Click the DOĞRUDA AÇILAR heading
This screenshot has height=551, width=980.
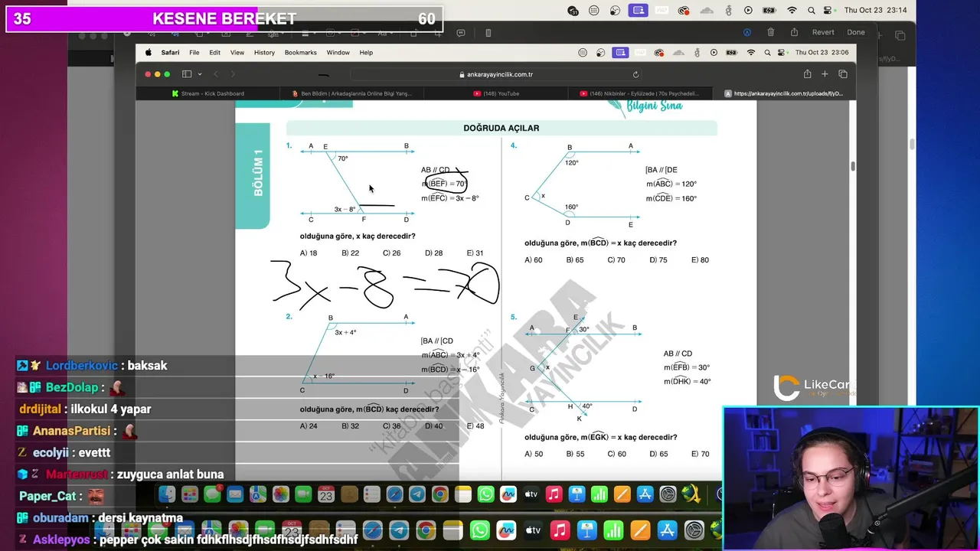point(501,129)
